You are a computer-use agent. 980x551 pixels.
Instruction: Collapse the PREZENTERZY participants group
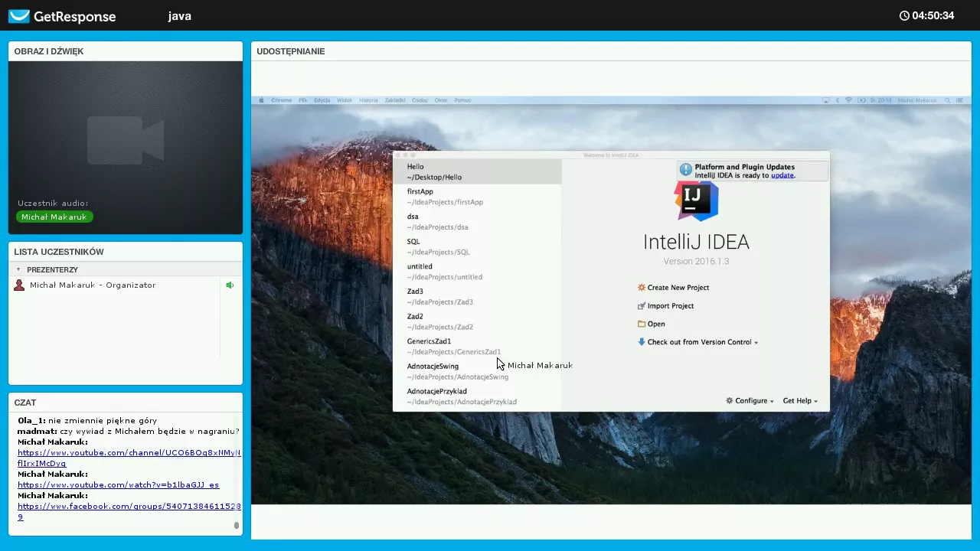[18, 269]
